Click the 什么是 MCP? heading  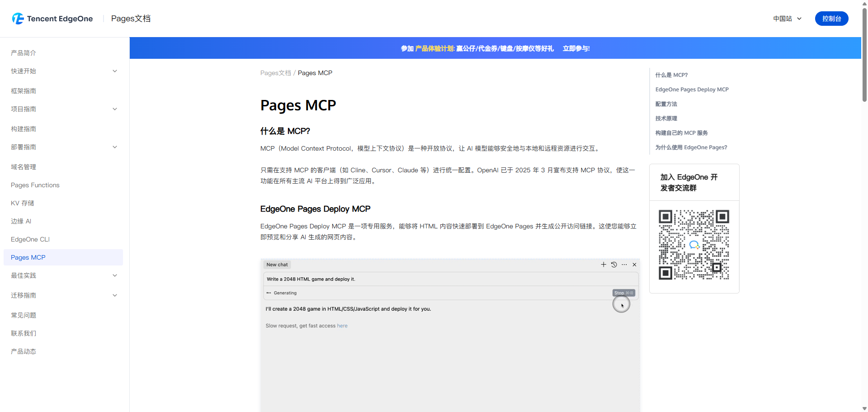(x=285, y=131)
